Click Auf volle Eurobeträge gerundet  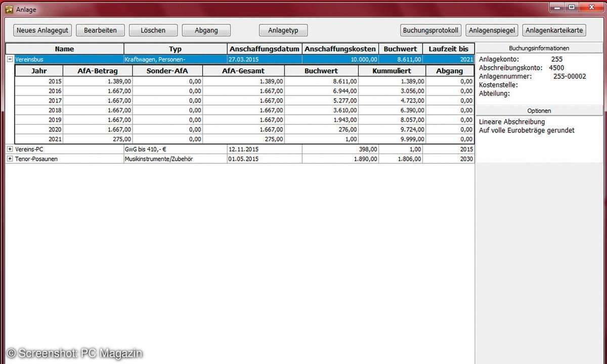pos(527,130)
